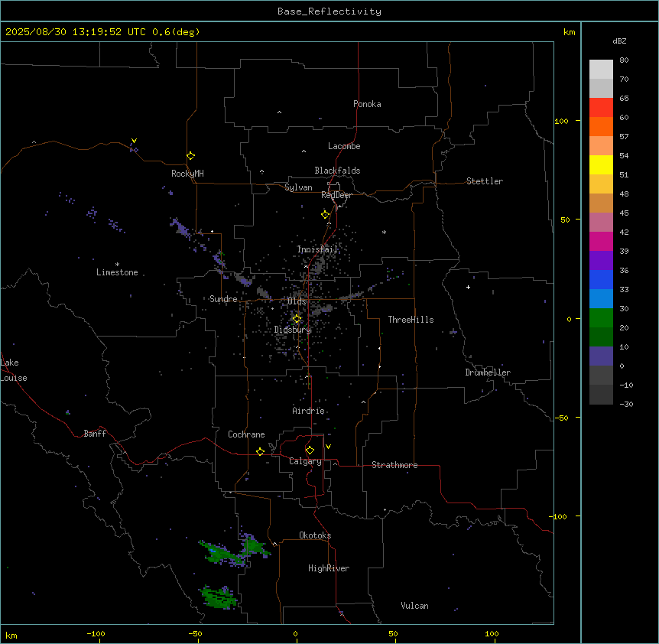Select the RockyMH label
This screenshot has height=644, width=659.
tap(187, 174)
